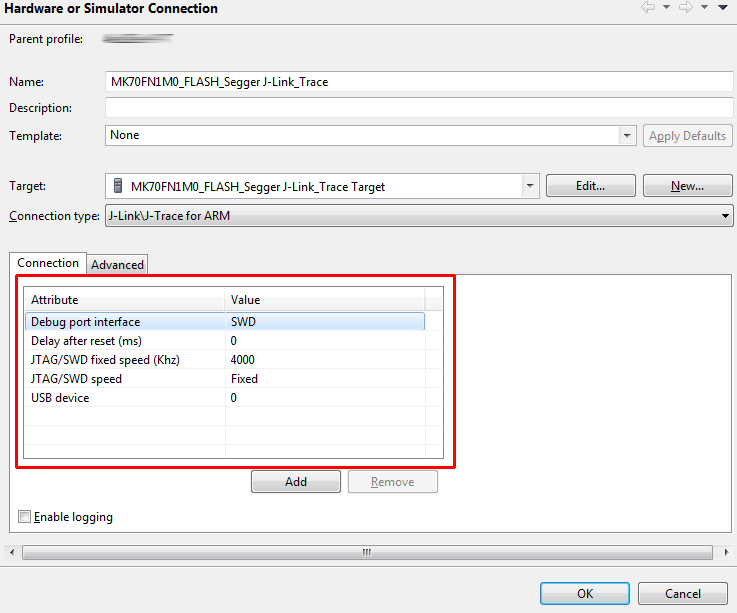The width and height of the screenshot is (737, 613).
Task: Click the Add attribute button
Action: coord(296,482)
